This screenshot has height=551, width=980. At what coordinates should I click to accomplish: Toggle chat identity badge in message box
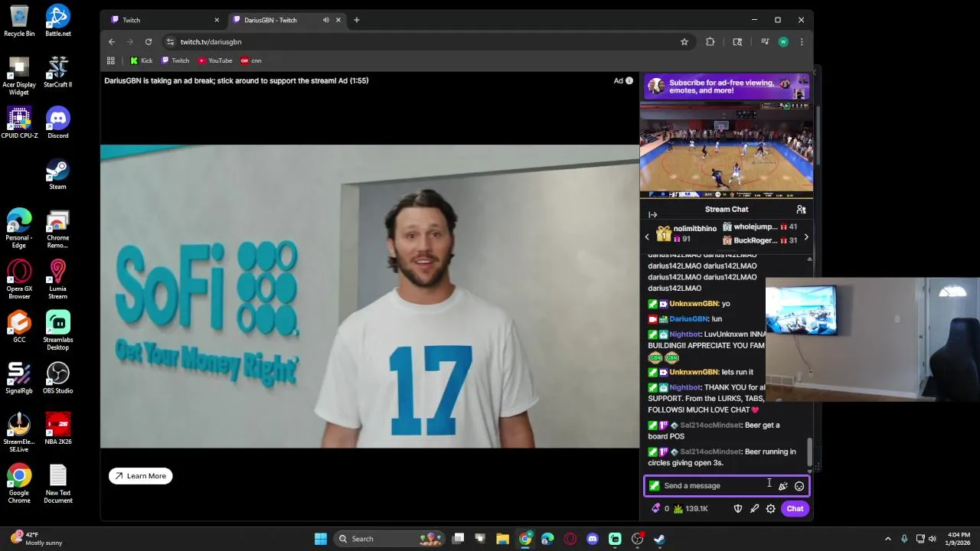(x=655, y=486)
